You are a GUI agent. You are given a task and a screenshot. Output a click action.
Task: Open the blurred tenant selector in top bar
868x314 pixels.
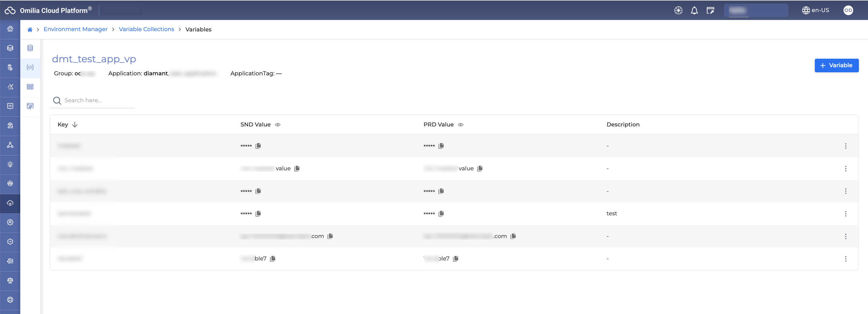coord(756,11)
